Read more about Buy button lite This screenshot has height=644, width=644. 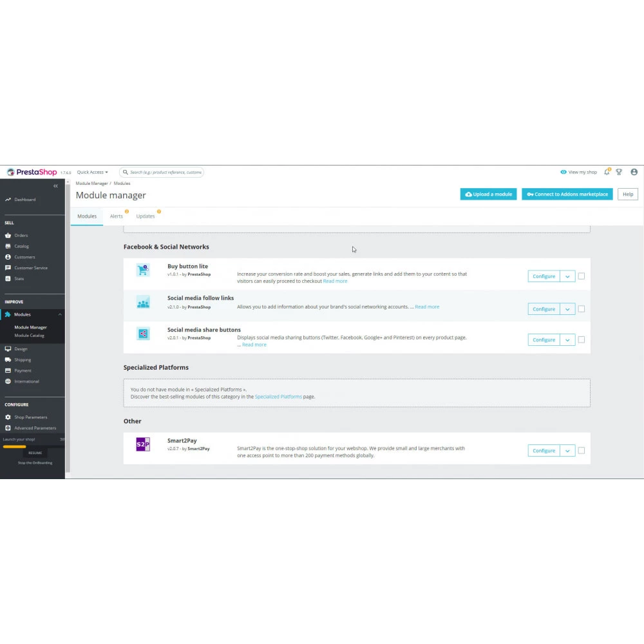(x=335, y=281)
